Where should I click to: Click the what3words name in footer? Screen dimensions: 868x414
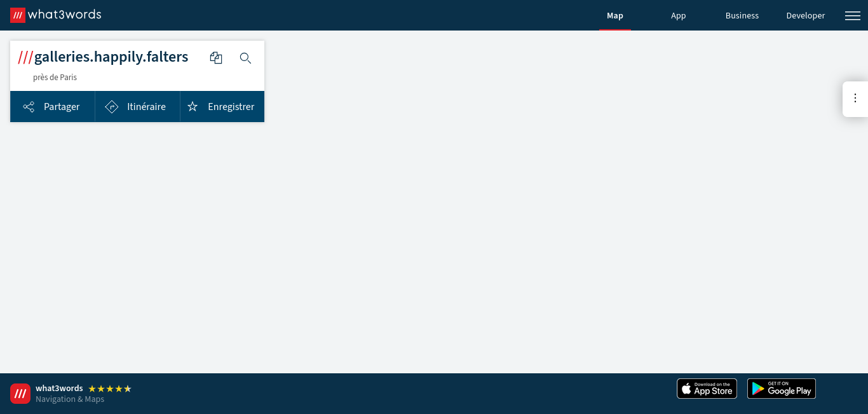[x=59, y=389]
